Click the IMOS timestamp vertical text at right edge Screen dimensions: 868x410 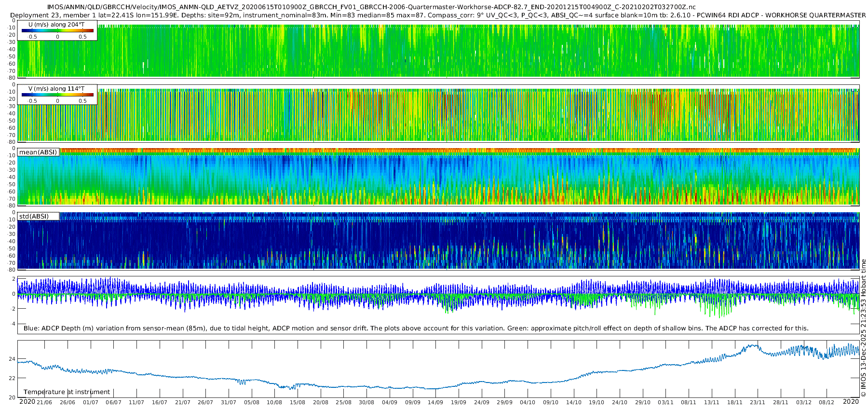863,328
